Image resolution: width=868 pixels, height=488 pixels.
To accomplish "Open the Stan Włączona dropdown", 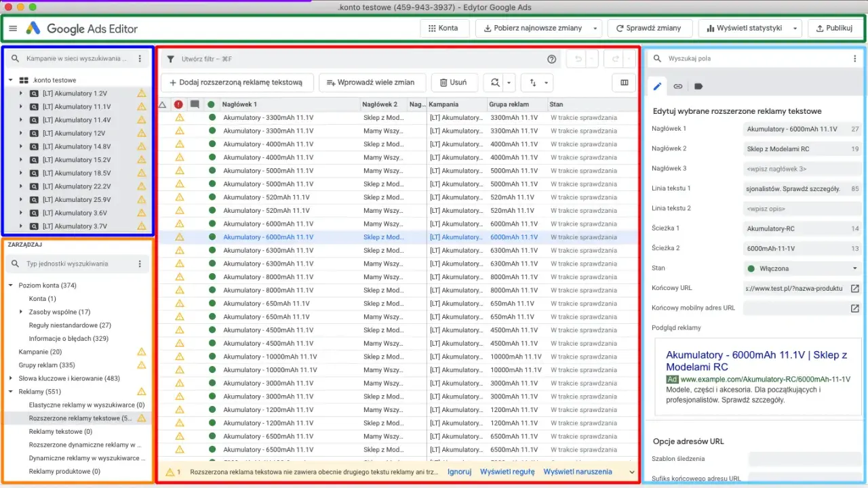I will (x=803, y=268).
